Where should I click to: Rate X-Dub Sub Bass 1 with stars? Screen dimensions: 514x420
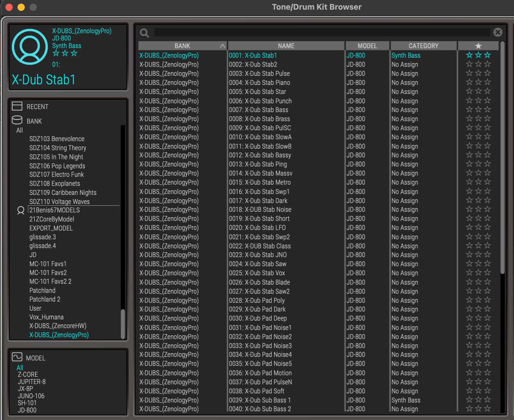478,400
